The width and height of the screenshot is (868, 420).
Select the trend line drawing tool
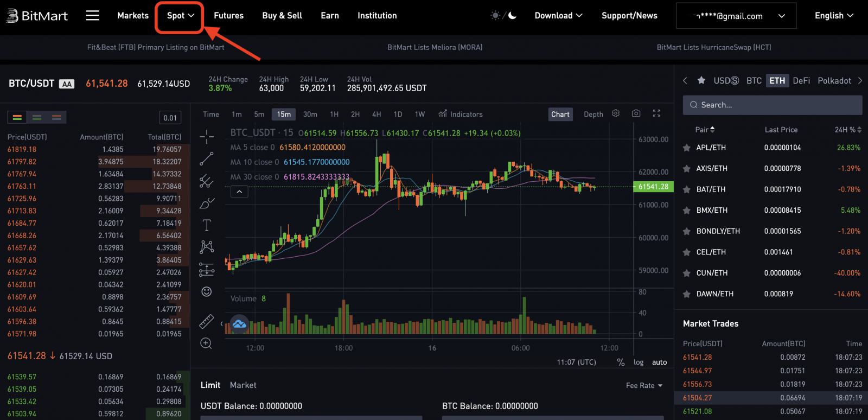click(x=207, y=158)
